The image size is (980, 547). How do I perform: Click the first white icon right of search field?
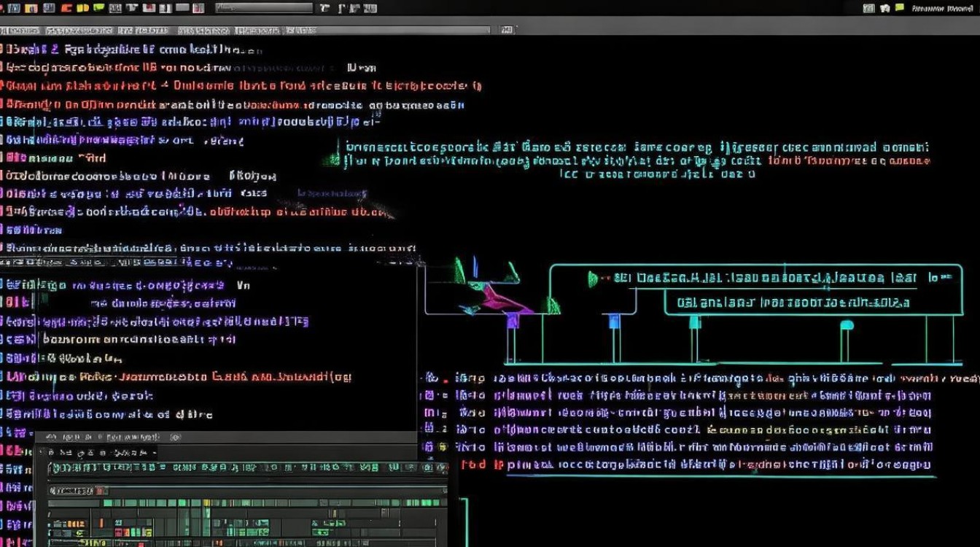click(x=324, y=8)
